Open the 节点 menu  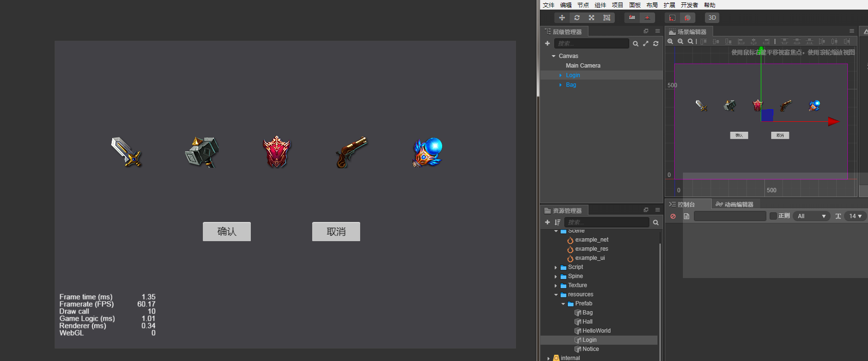(583, 5)
